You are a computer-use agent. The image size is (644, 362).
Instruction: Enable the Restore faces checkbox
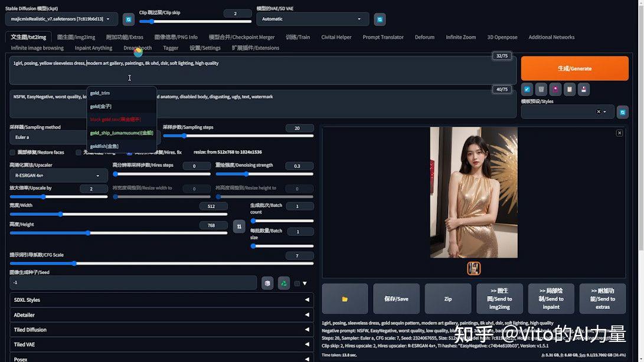pyautogui.click(x=13, y=152)
